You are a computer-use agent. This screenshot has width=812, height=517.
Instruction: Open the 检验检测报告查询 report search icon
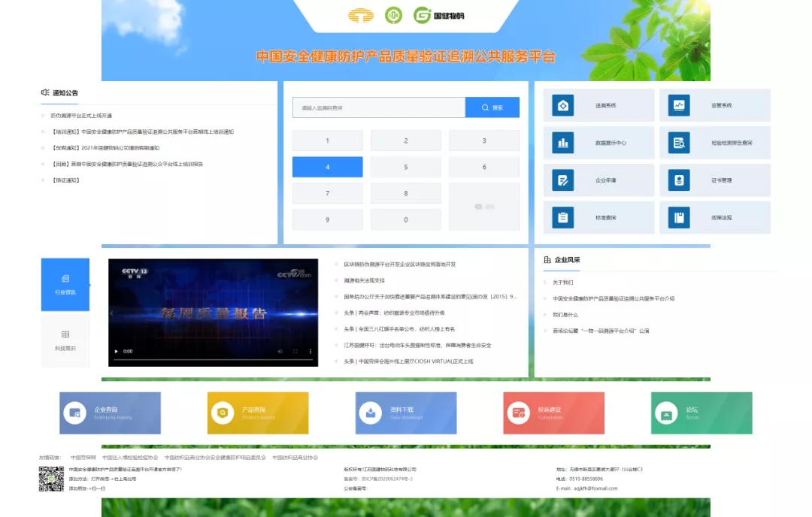click(x=679, y=143)
